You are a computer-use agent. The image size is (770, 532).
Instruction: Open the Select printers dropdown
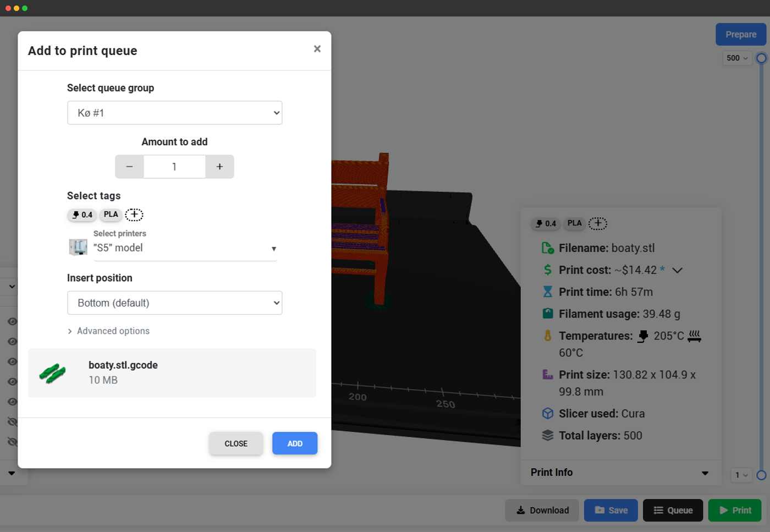185,248
